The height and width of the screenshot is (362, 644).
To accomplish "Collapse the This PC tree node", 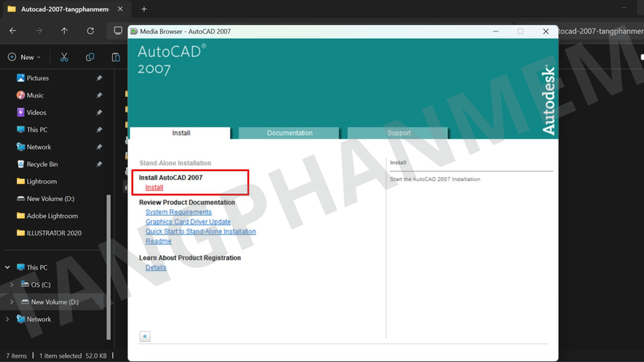I will 8,268.
